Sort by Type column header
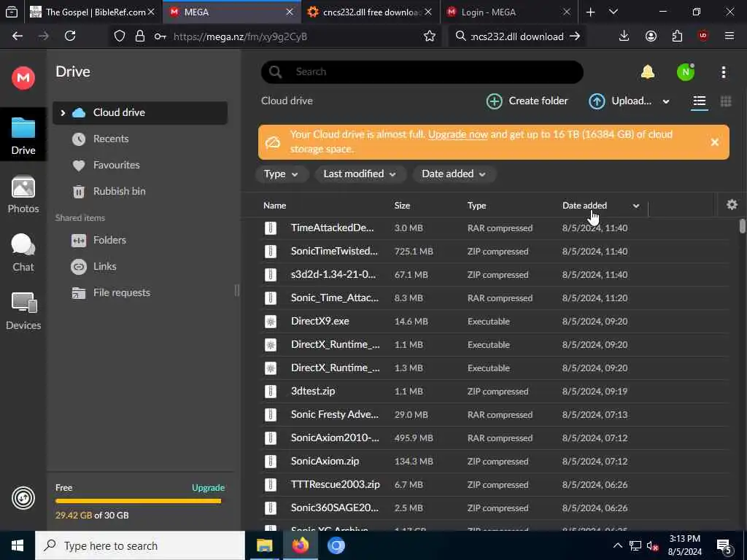Viewport: 747px width, 560px height. tap(476, 205)
